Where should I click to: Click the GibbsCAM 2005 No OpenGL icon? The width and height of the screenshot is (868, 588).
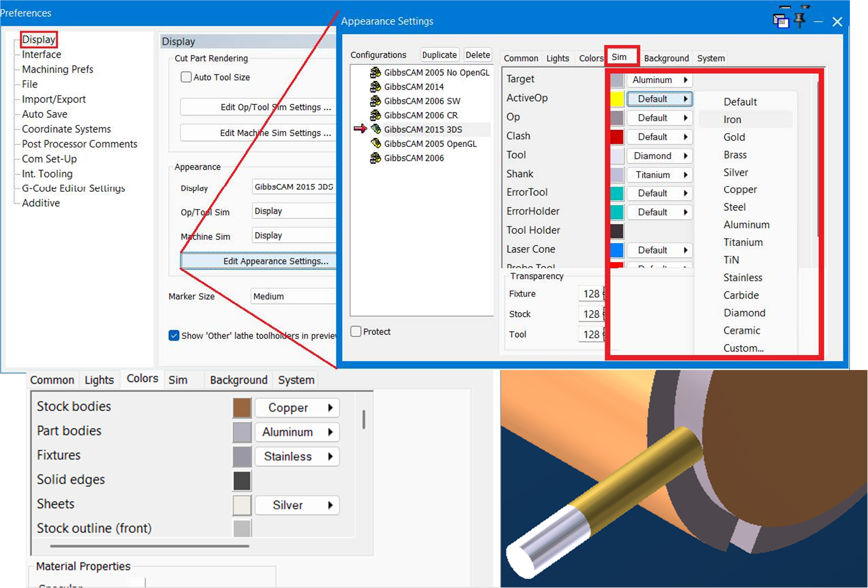(375, 73)
